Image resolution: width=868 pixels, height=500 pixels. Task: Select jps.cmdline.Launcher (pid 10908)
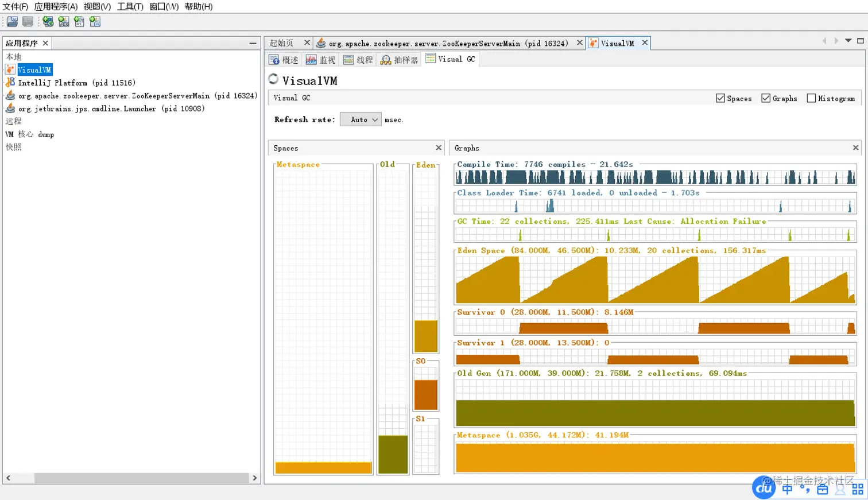pyautogui.click(x=111, y=108)
